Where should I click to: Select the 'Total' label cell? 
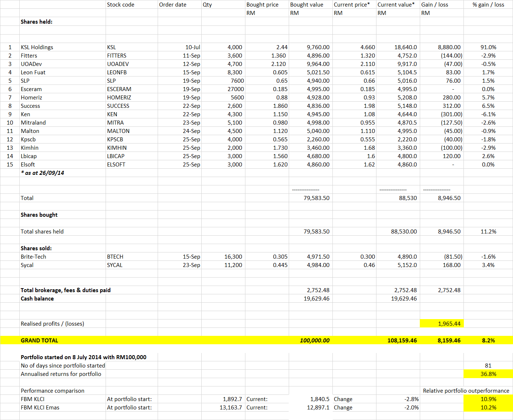coord(63,198)
